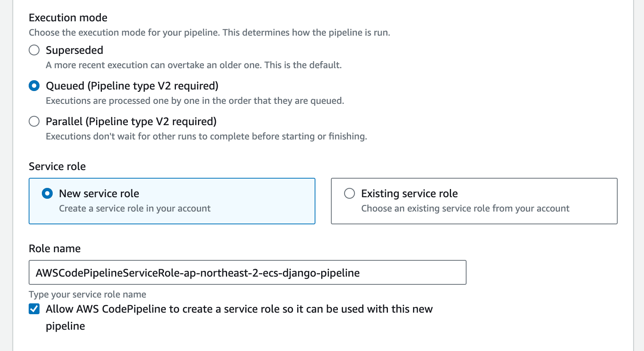The image size is (644, 351).
Task: Click 'Choose an existing service role' description
Action: click(465, 208)
